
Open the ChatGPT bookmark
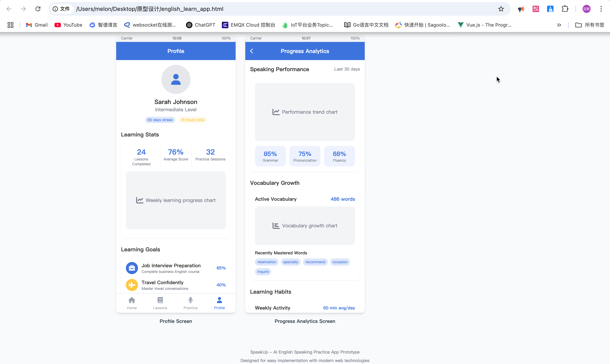201,25
